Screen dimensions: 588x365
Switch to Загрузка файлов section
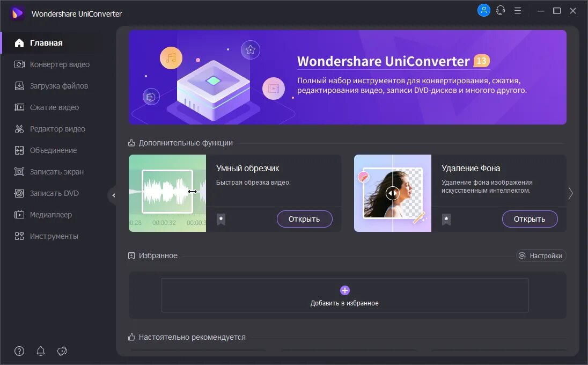(59, 86)
